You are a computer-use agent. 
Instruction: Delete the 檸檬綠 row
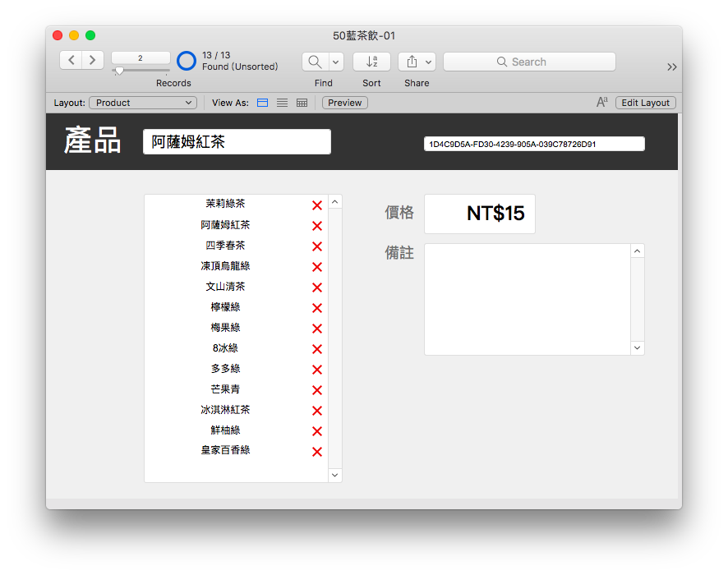[x=317, y=308]
